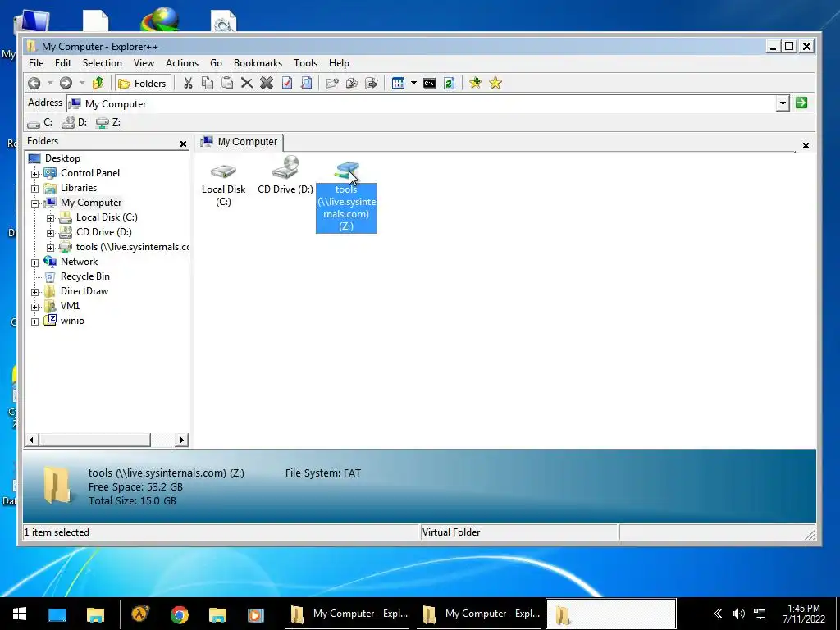Open the Help menu
840x630 pixels.
coord(339,62)
